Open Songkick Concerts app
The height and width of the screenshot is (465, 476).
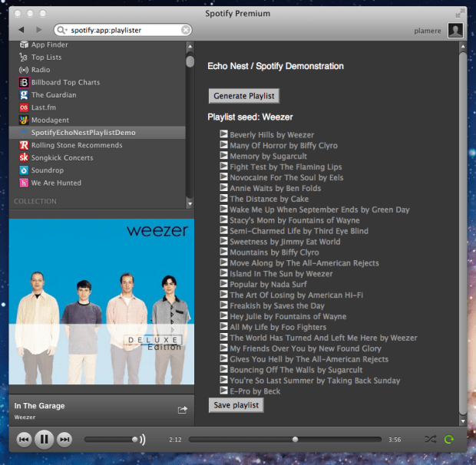click(61, 157)
